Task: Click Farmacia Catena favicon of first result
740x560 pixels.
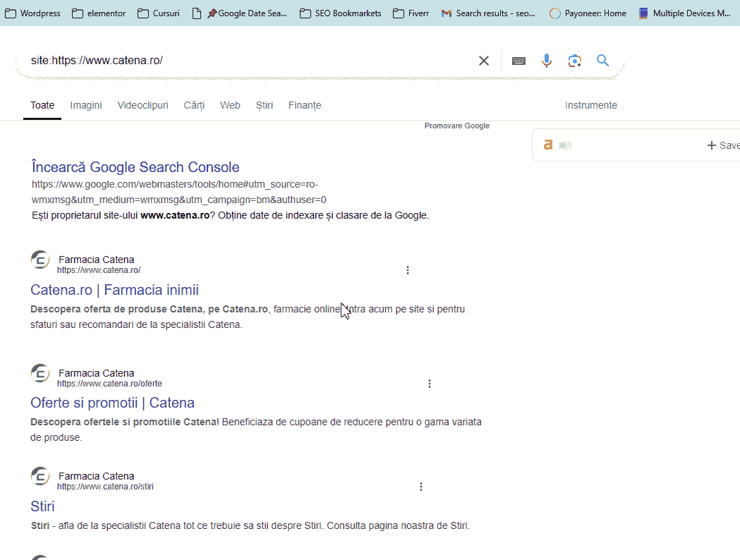Action: pos(40,260)
